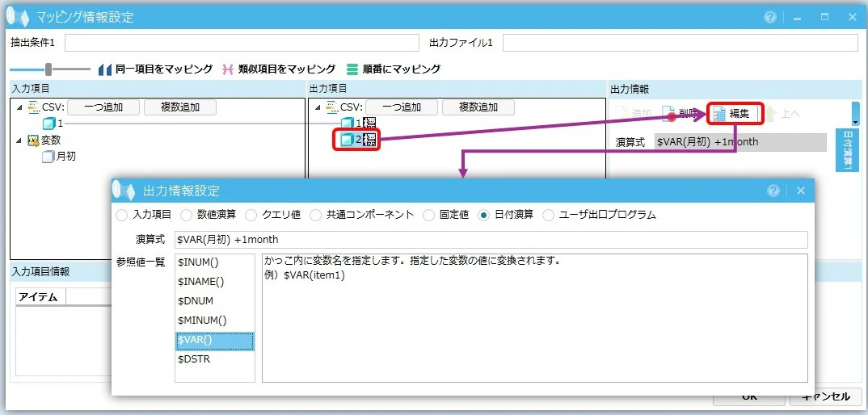Select the クエリ値 radio button
The width and height of the screenshot is (868, 415).
pos(251,216)
